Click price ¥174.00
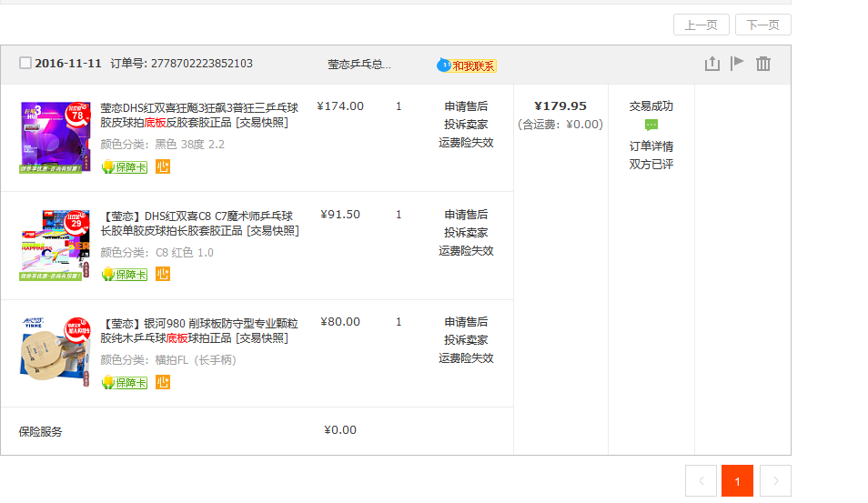The image size is (868, 503). click(340, 106)
